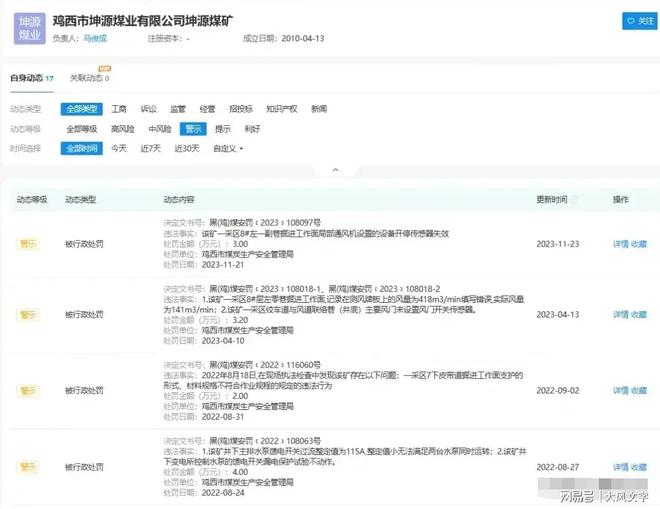Collapse filter panel with up chevron
This screenshot has width=660, height=509.
tap(335, 170)
